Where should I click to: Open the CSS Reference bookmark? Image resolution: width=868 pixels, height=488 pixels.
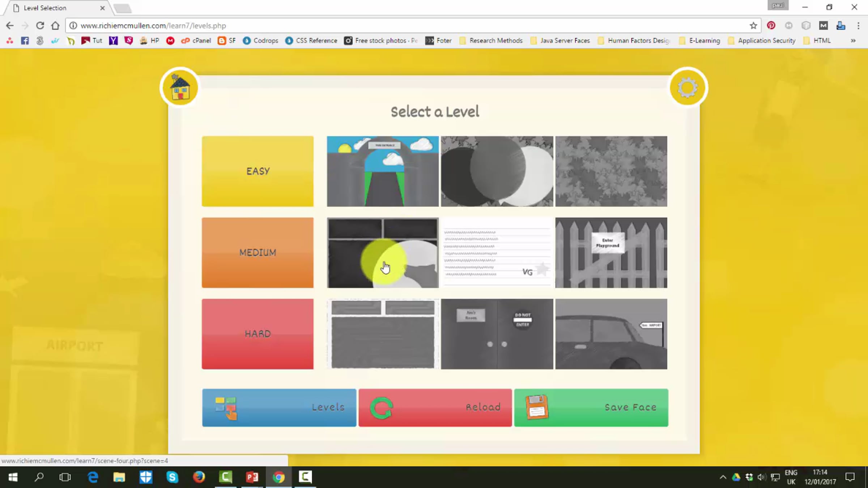(311, 40)
